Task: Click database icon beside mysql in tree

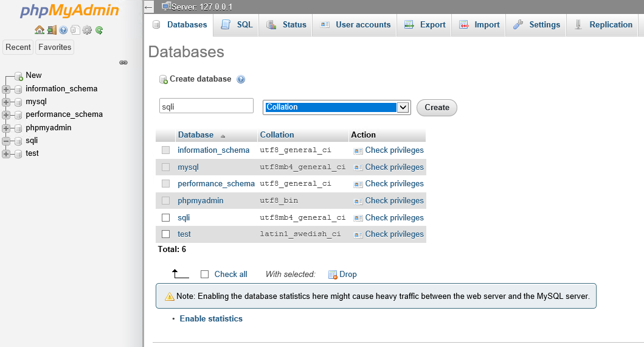Action: pos(18,102)
